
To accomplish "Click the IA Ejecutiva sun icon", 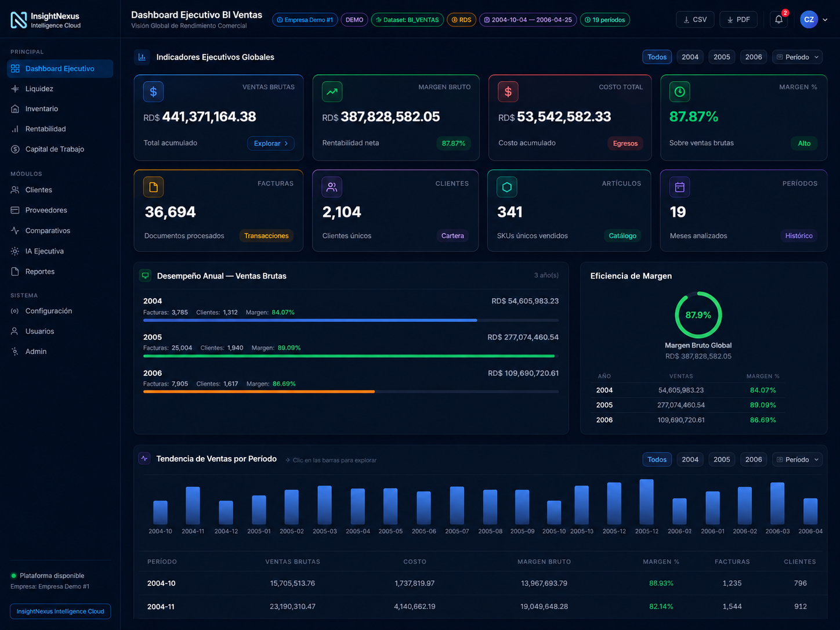I will (x=15, y=251).
